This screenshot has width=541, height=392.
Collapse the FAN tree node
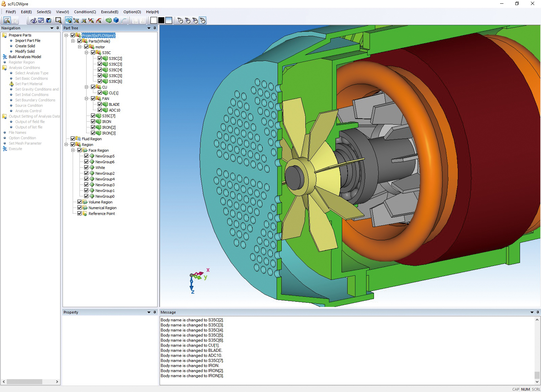[x=86, y=99]
